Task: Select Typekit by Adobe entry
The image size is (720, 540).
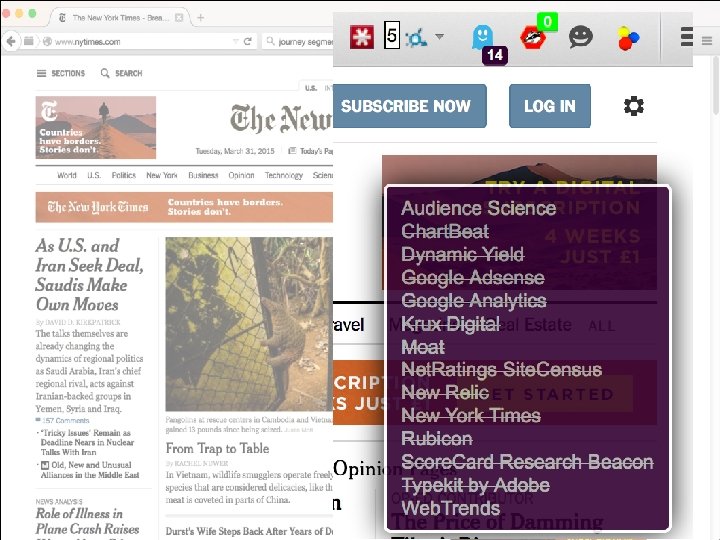Action: click(475, 485)
